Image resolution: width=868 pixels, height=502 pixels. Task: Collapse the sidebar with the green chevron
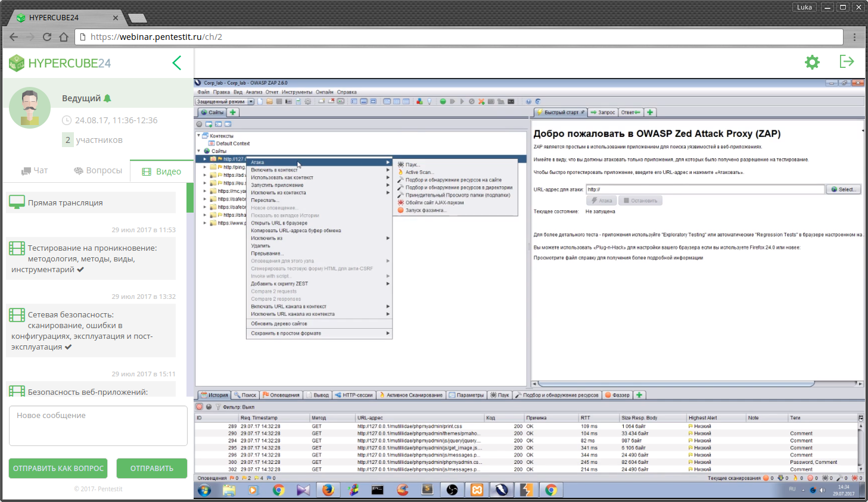[177, 63]
